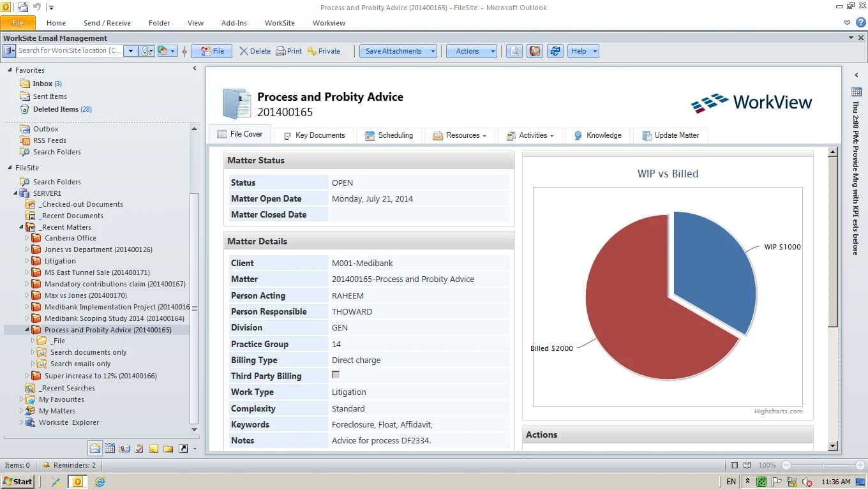Open the Workview ribbon tab

coord(329,23)
